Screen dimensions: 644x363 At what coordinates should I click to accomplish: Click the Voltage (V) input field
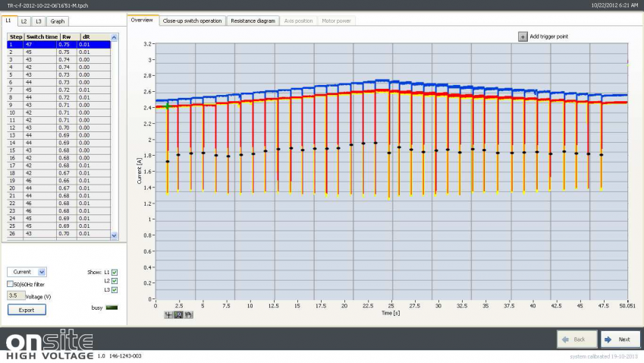[16, 295]
